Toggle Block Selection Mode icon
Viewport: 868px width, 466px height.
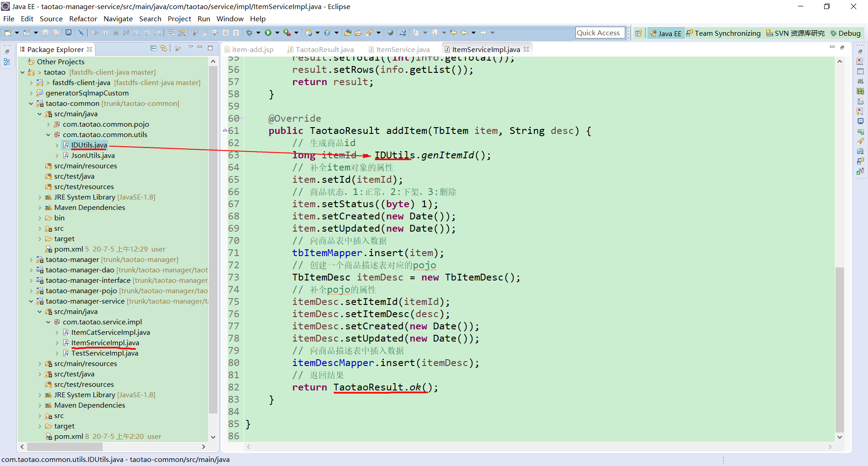point(226,33)
